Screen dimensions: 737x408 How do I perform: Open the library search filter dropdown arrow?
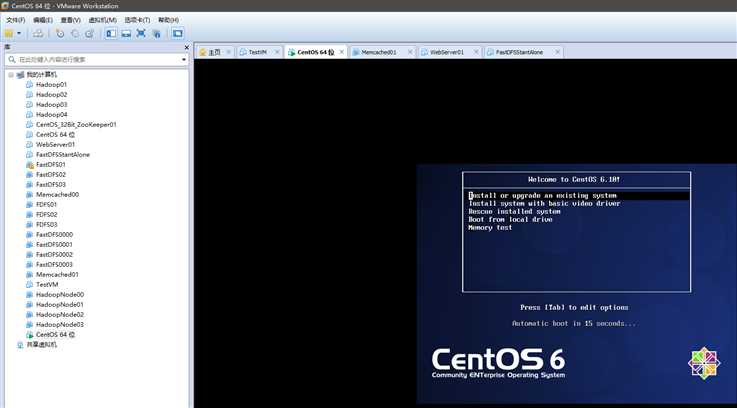point(184,60)
